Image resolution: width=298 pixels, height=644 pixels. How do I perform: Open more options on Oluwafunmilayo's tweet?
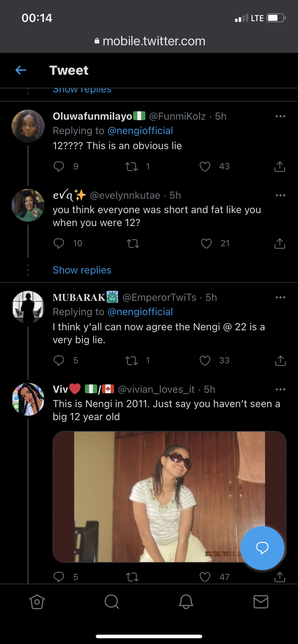click(x=280, y=116)
